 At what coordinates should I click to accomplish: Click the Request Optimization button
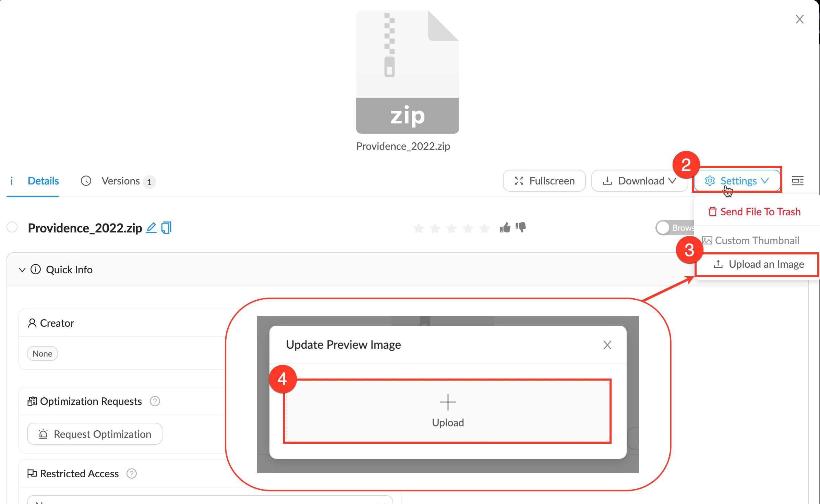click(95, 434)
